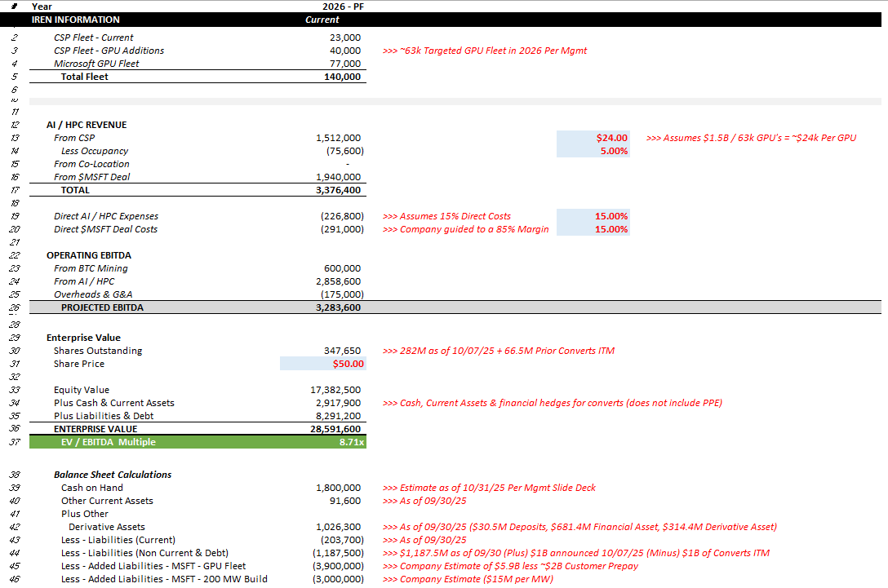The width and height of the screenshot is (888, 588).
Task: Select the From AI / HPC 2,858,600 value
Action: point(338,281)
